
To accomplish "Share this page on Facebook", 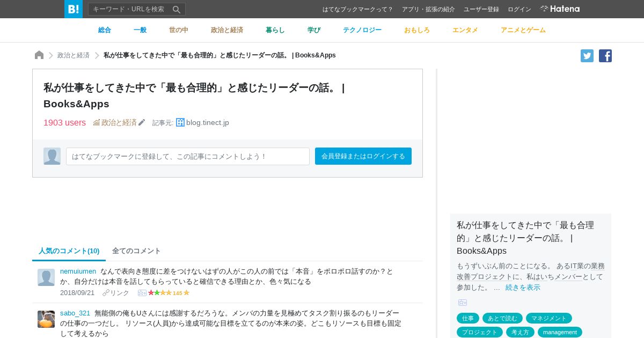I will (x=605, y=56).
